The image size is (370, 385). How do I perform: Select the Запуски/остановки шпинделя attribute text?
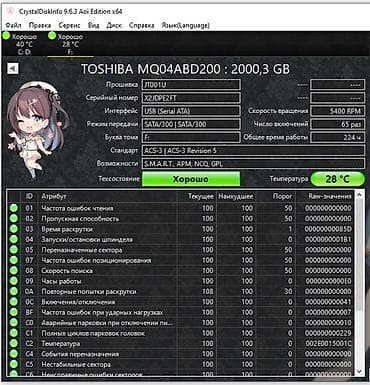pyautogui.click(x=87, y=239)
